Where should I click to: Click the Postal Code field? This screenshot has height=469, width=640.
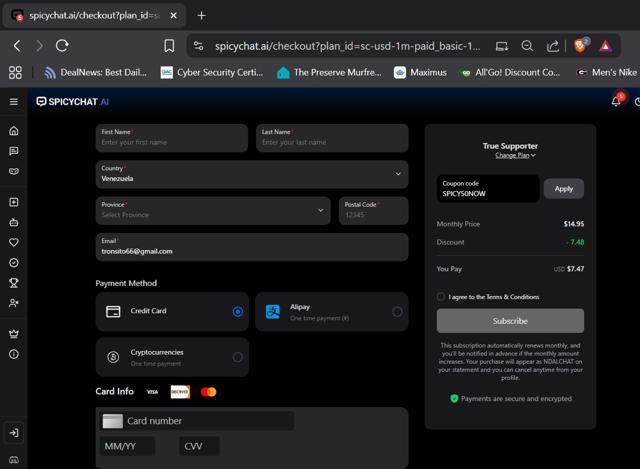[373, 211]
